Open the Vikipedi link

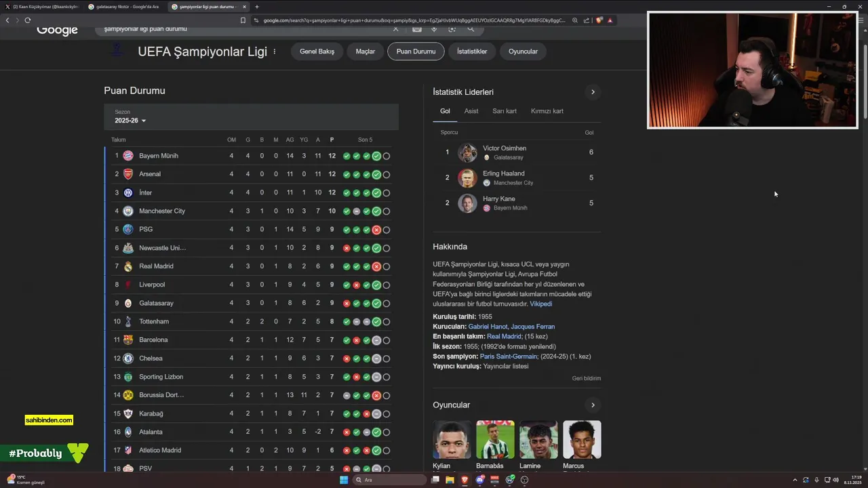[x=540, y=304]
